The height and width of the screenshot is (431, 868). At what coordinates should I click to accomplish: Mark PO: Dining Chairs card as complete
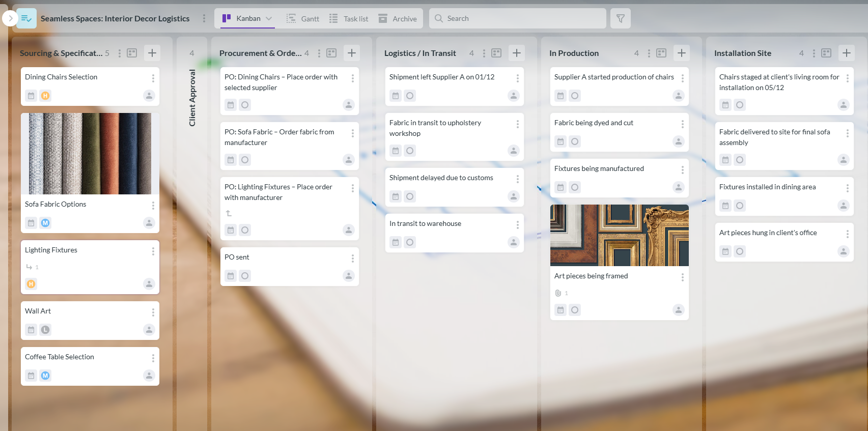(x=245, y=105)
